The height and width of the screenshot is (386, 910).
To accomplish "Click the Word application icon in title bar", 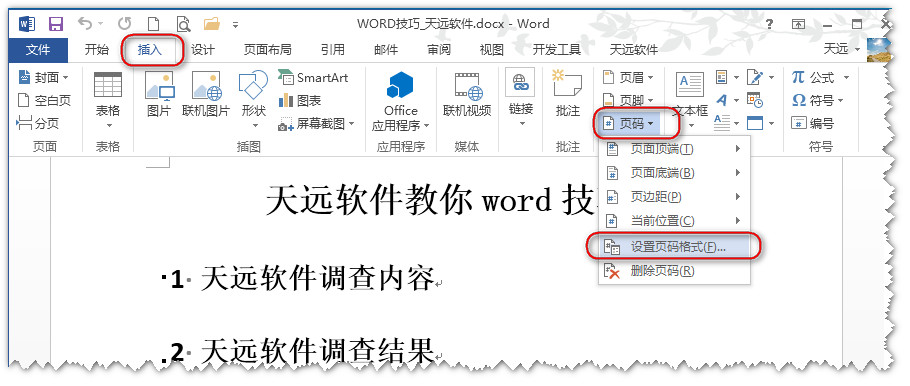I will (27, 24).
